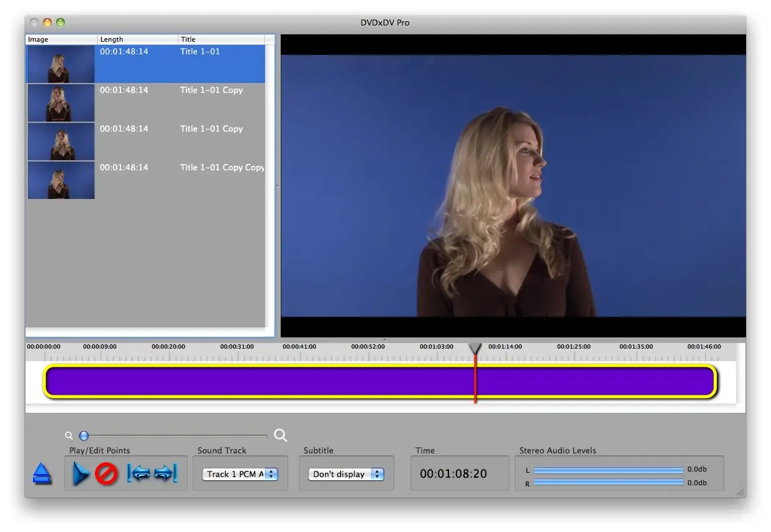Click the 00:00:09:00 ruler label

pos(100,347)
